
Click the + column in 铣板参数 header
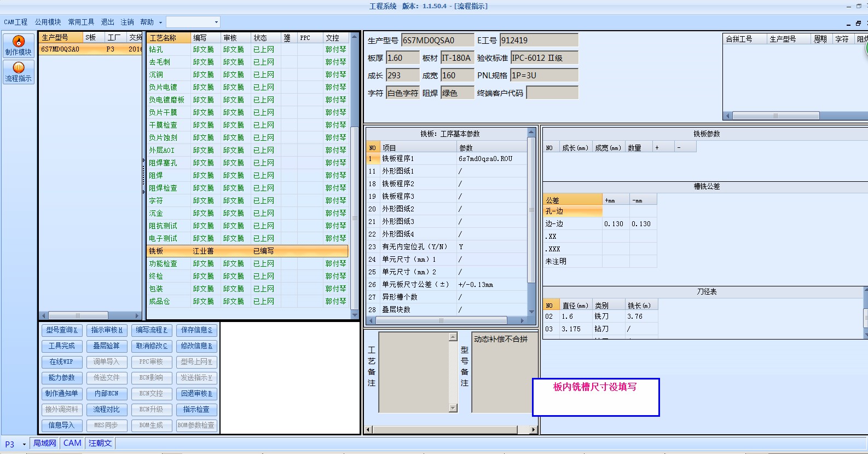pos(663,148)
